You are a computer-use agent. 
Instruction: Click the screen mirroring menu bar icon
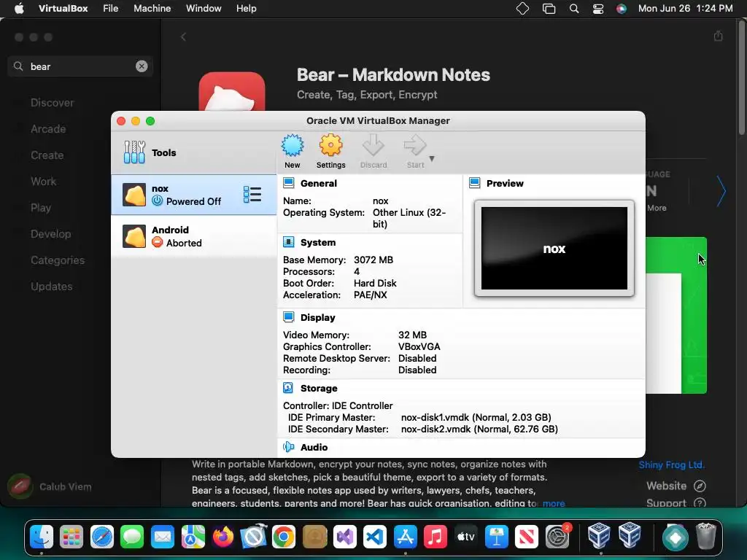pos(549,9)
